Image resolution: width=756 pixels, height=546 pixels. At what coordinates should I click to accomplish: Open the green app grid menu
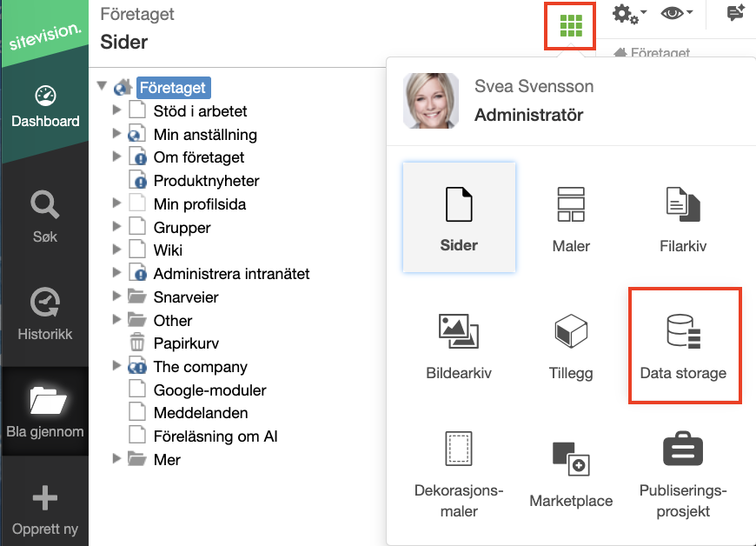click(571, 26)
